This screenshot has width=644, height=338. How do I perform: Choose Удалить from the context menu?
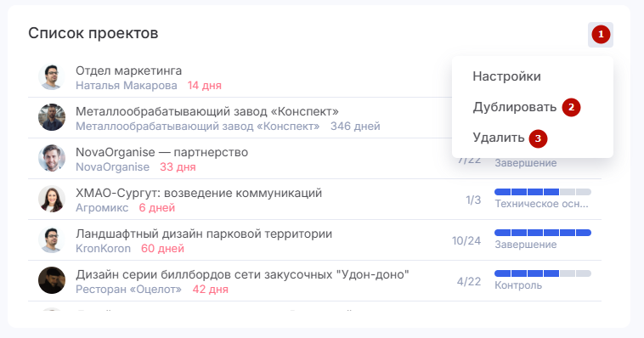498,138
